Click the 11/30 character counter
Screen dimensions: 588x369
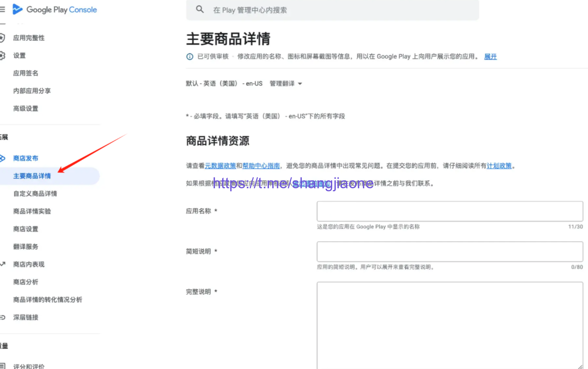tap(576, 227)
